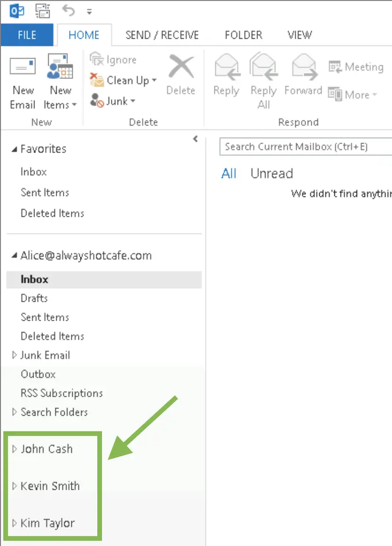Forward the selected email
The height and width of the screenshot is (546, 392).
tap(303, 76)
